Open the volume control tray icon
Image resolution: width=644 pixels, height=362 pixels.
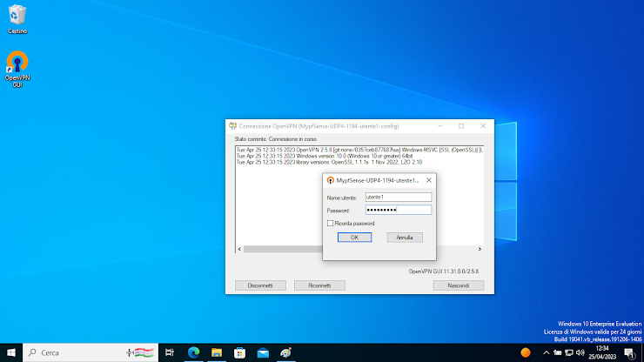point(580,352)
